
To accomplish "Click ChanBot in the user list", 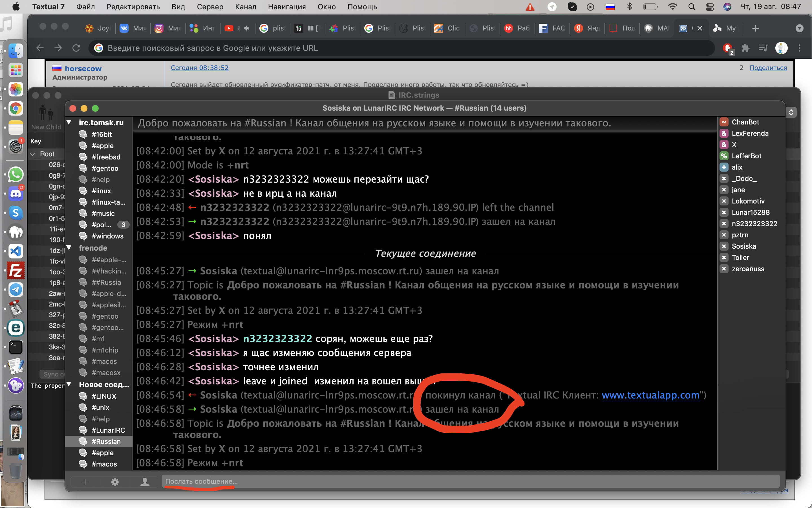I will tap(745, 122).
